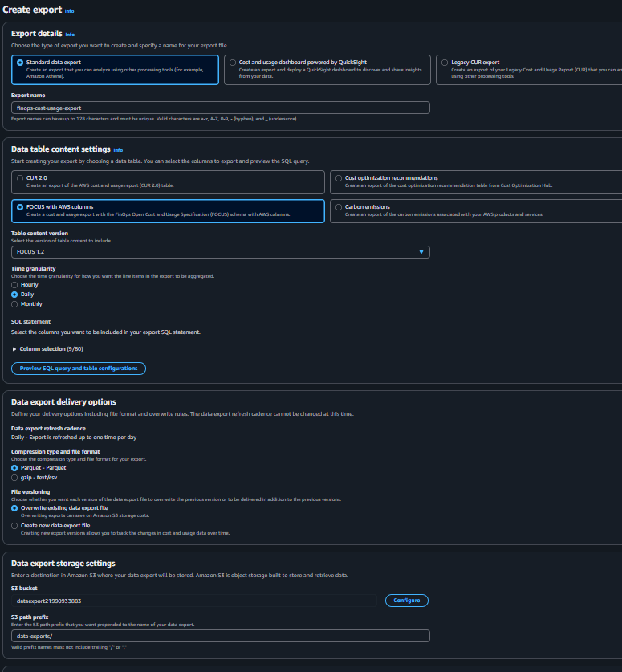
Task: Click the S3 bucket name field
Action: pyautogui.click(x=194, y=601)
